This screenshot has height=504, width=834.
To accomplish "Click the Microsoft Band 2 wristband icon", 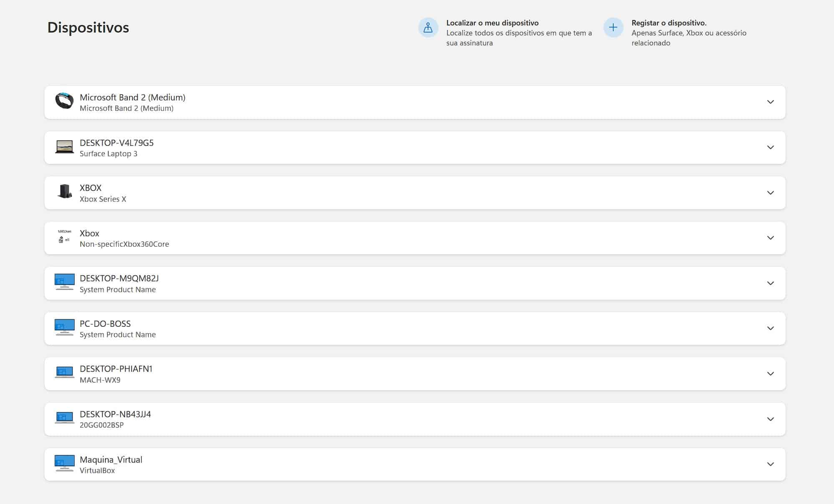I will 64,101.
